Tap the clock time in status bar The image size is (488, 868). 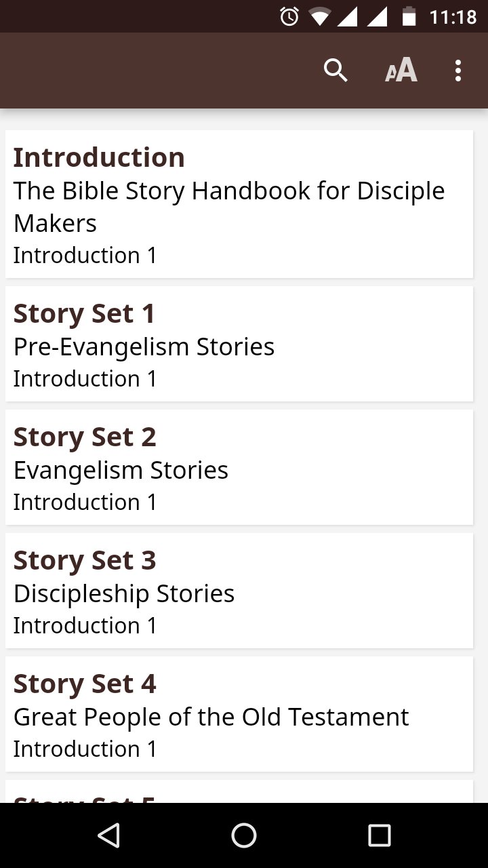point(453,16)
